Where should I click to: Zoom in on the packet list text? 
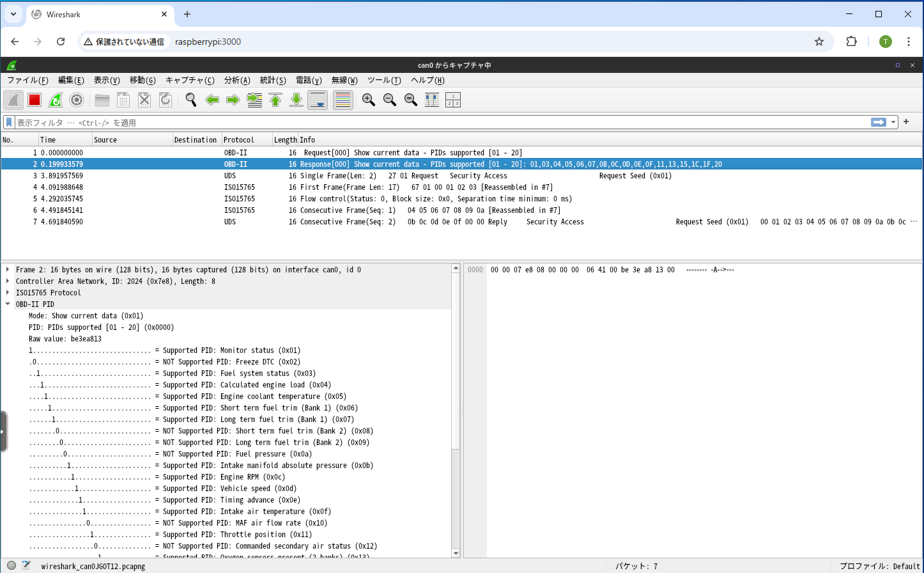pos(368,100)
